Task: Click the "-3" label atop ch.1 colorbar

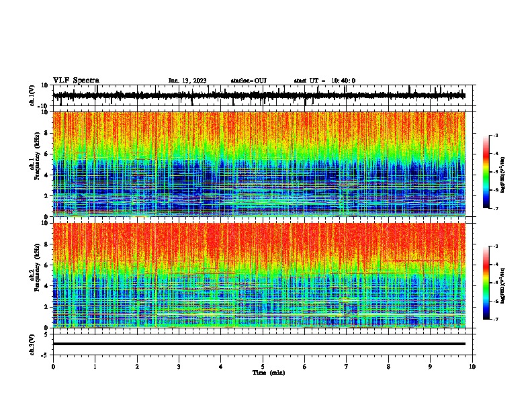Action: [496, 135]
